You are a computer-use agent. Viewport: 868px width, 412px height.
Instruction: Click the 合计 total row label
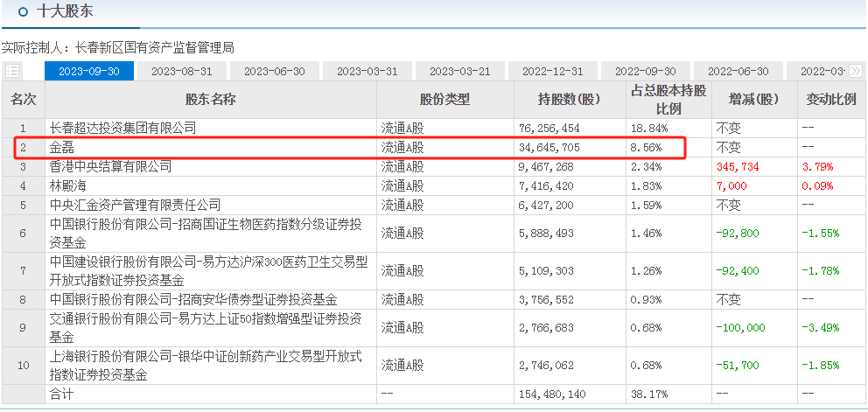[61, 395]
